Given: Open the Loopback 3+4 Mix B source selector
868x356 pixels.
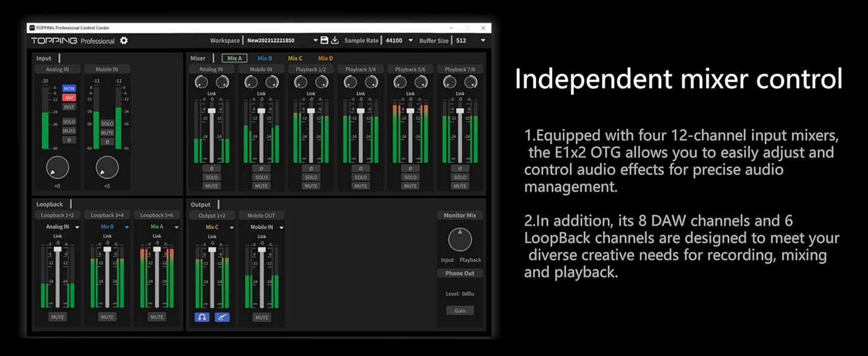Looking at the screenshot, I should 127,227.
